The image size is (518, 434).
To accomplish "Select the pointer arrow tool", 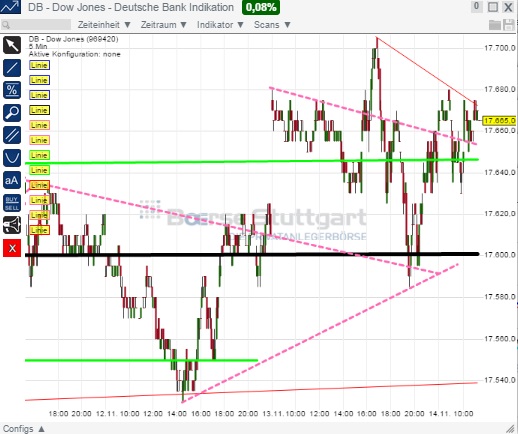I will (12, 45).
